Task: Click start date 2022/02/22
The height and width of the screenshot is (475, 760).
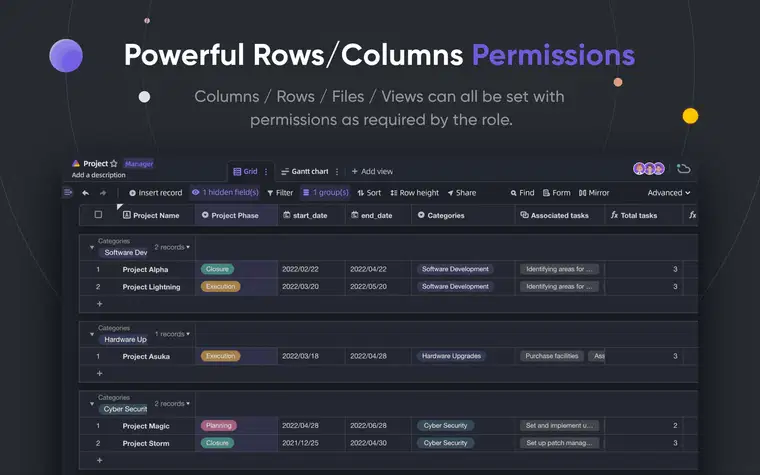Action: (300, 269)
